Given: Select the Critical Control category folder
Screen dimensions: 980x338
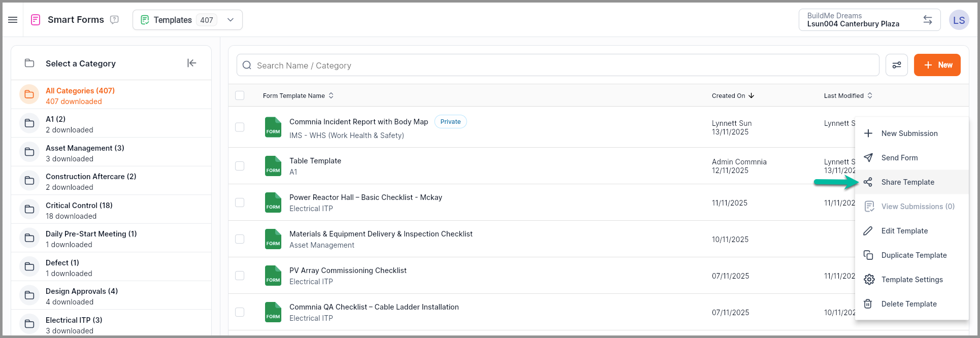Looking at the screenshot, I should (29, 210).
